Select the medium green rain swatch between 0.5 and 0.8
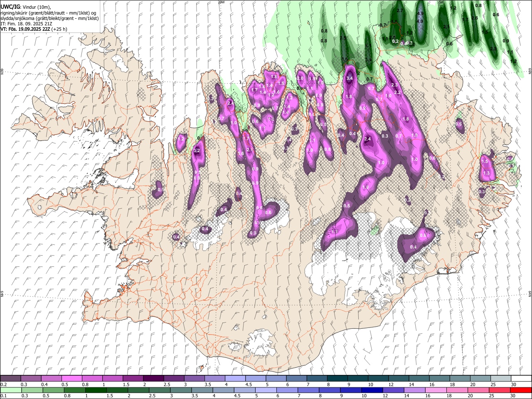The height and width of the screenshot is (399, 532). pyautogui.click(x=53, y=390)
